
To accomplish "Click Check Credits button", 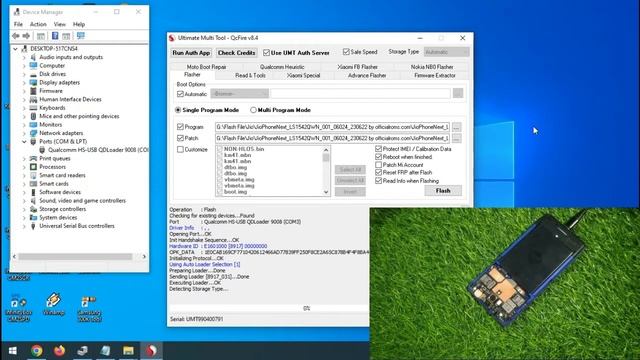I will tap(237, 53).
